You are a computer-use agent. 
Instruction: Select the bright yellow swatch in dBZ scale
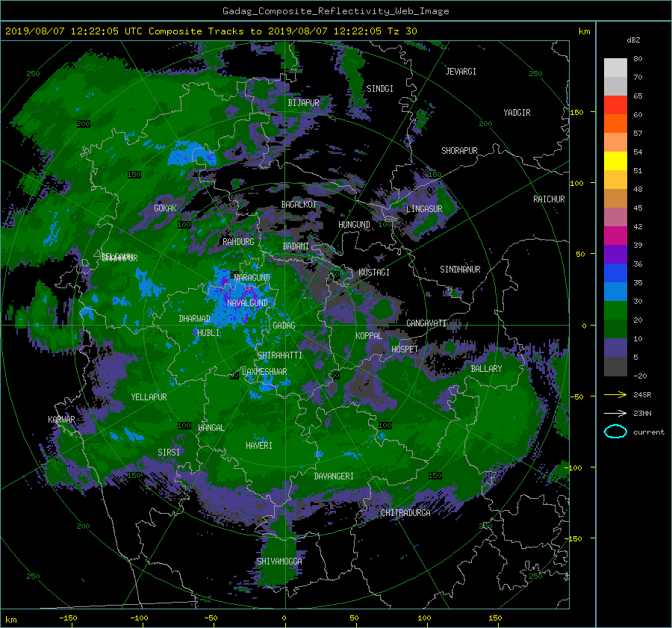615,161
